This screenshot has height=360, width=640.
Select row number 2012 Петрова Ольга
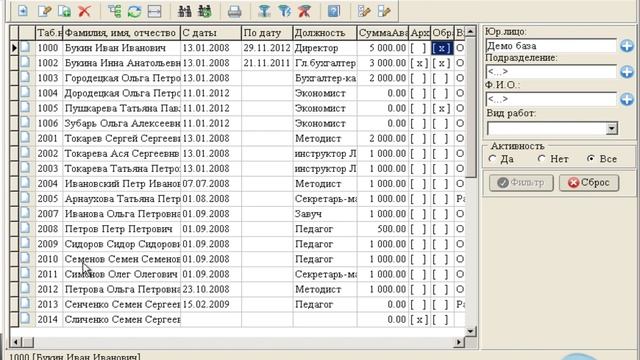pyautogui.click(x=238, y=290)
